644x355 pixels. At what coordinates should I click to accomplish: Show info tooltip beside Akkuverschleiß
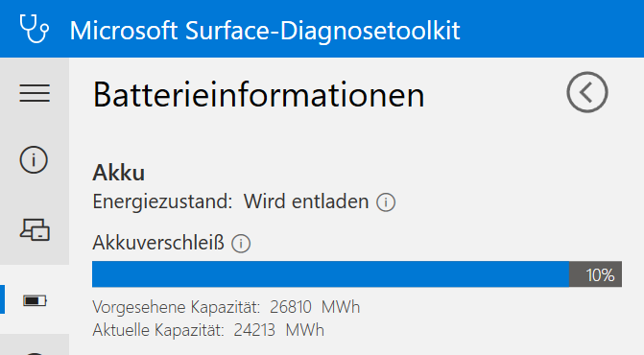[241, 244]
